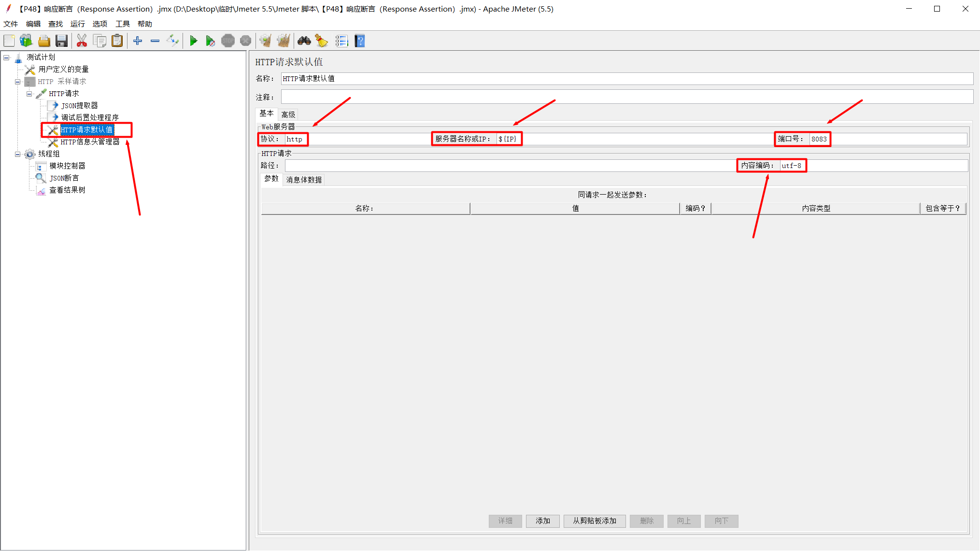The image size is (980, 551).
Task: Open the Function helper list icon
Action: pyautogui.click(x=341, y=41)
